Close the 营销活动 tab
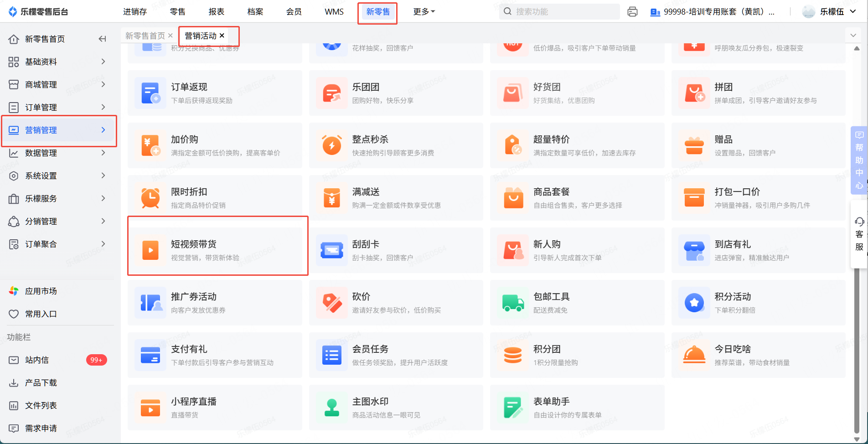 click(222, 36)
